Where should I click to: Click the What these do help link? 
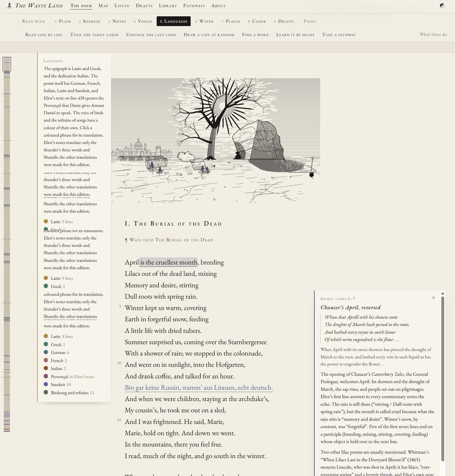pyautogui.click(x=433, y=35)
